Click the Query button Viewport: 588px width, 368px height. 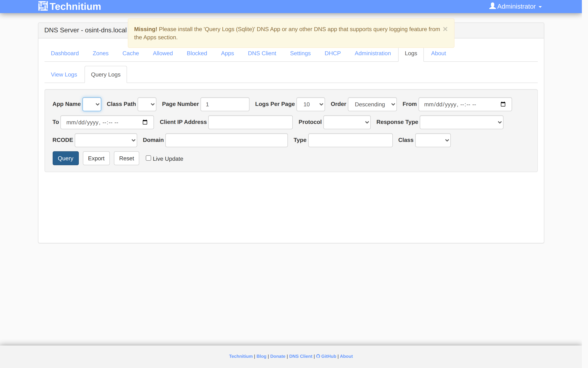pyautogui.click(x=66, y=158)
